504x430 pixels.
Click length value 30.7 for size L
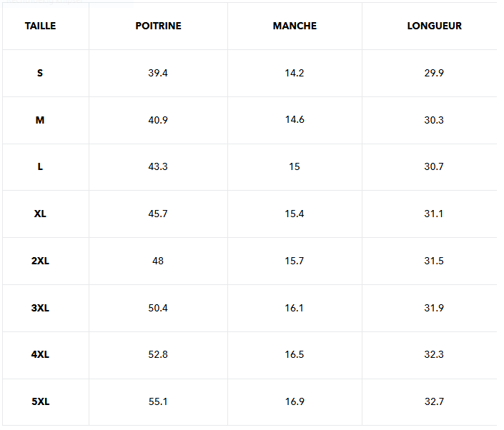click(434, 166)
